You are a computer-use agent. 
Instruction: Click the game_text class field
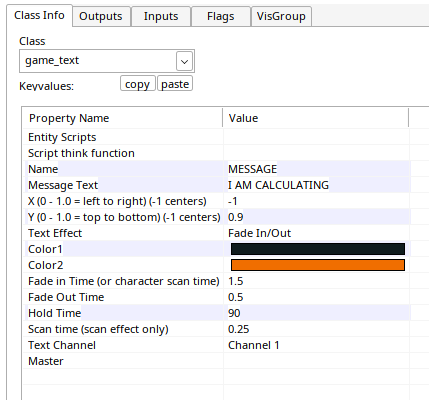[x=107, y=61]
